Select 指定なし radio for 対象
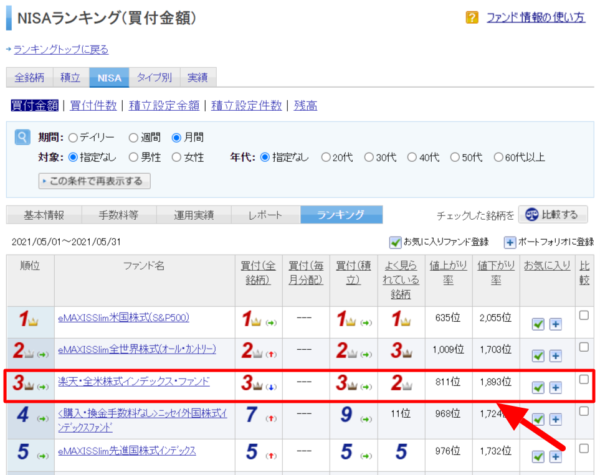Viewport: 600px width, 475px height. pos(73,157)
